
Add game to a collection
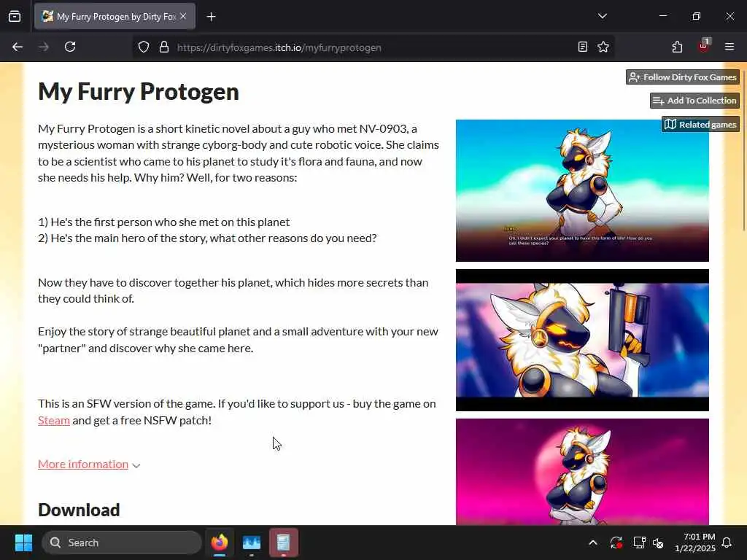coord(694,101)
